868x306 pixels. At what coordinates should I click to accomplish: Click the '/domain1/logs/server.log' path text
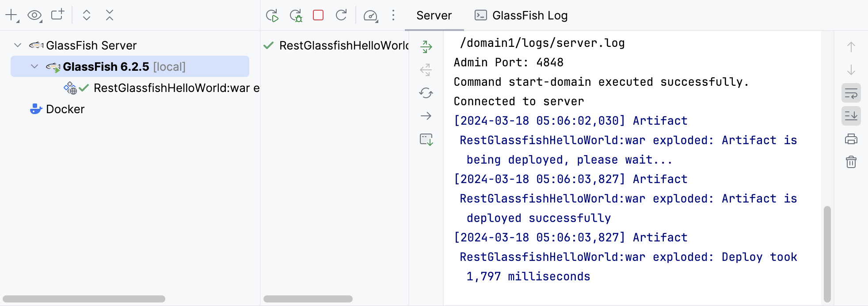pos(542,43)
